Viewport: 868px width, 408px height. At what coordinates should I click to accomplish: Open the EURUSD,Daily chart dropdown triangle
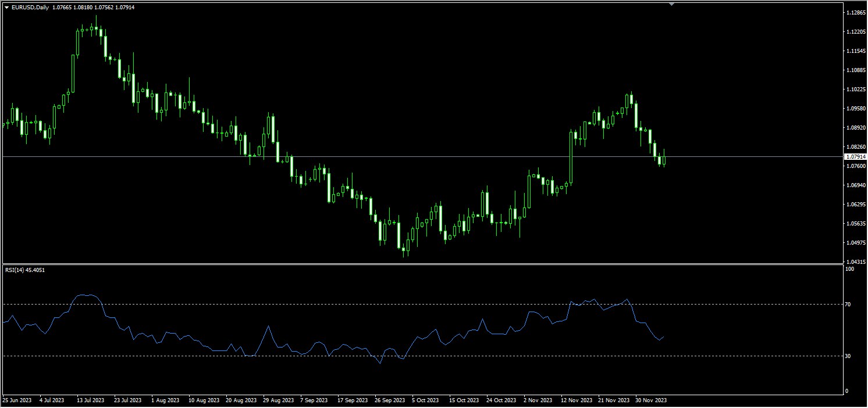tap(6, 7)
